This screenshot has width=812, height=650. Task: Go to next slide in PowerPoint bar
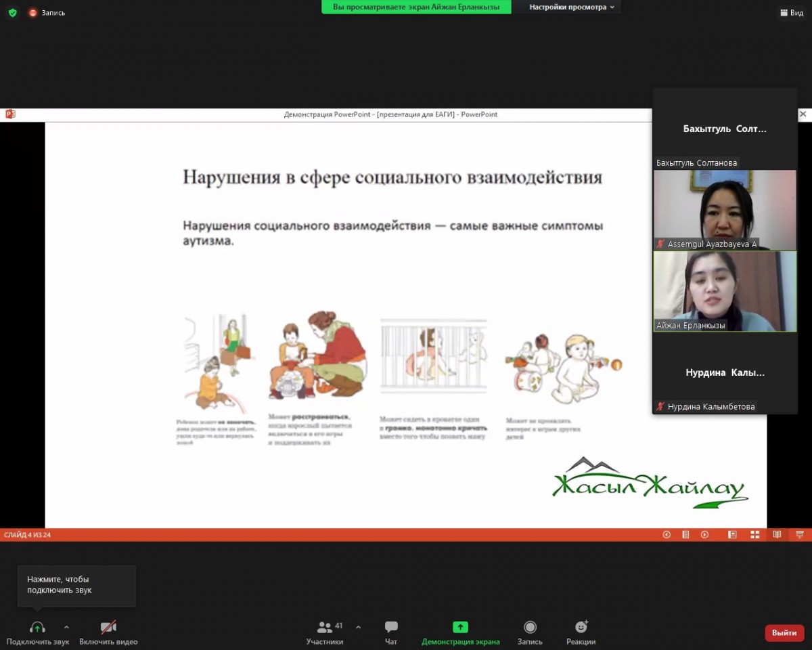coord(704,535)
